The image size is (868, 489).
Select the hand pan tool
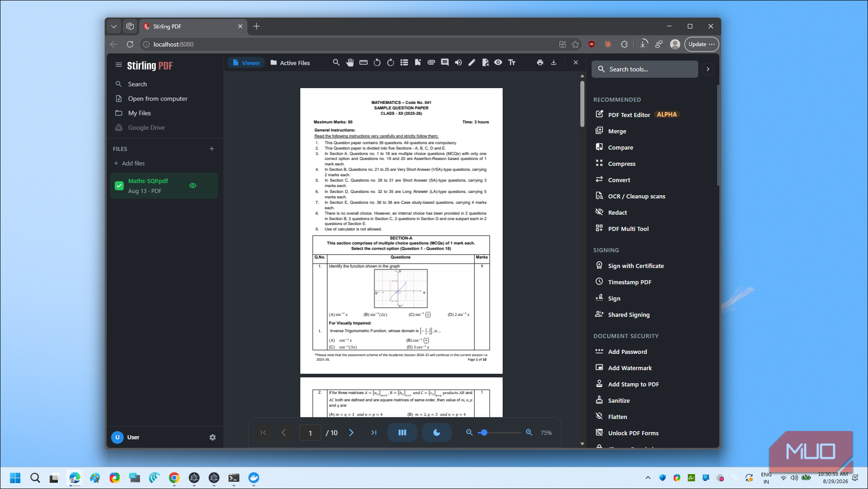click(x=350, y=62)
